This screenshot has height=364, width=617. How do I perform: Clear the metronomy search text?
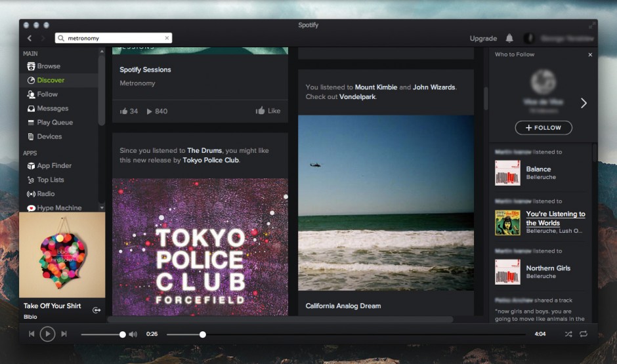(x=167, y=38)
